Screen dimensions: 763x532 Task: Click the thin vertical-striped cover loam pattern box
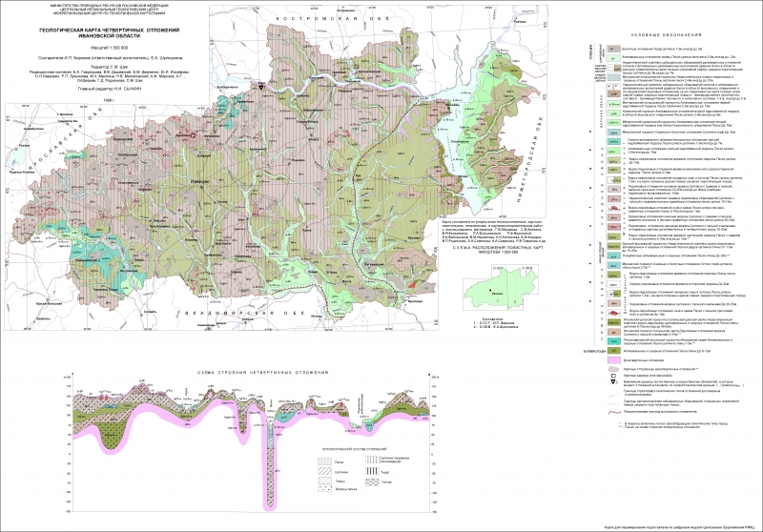[372, 460]
